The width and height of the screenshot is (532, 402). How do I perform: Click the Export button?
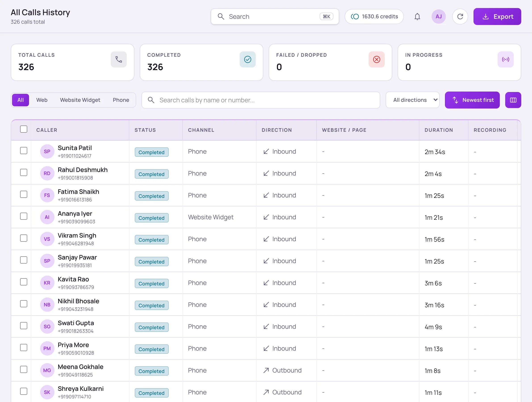(x=497, y=17)
